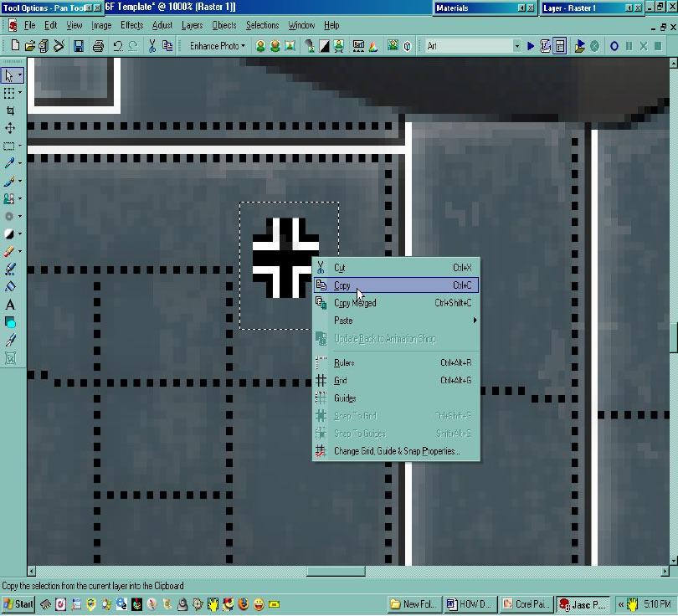Expand the Paint Brush tool flyout arrow
Screen dimensions: 678x616
click(x=20, y=181)
